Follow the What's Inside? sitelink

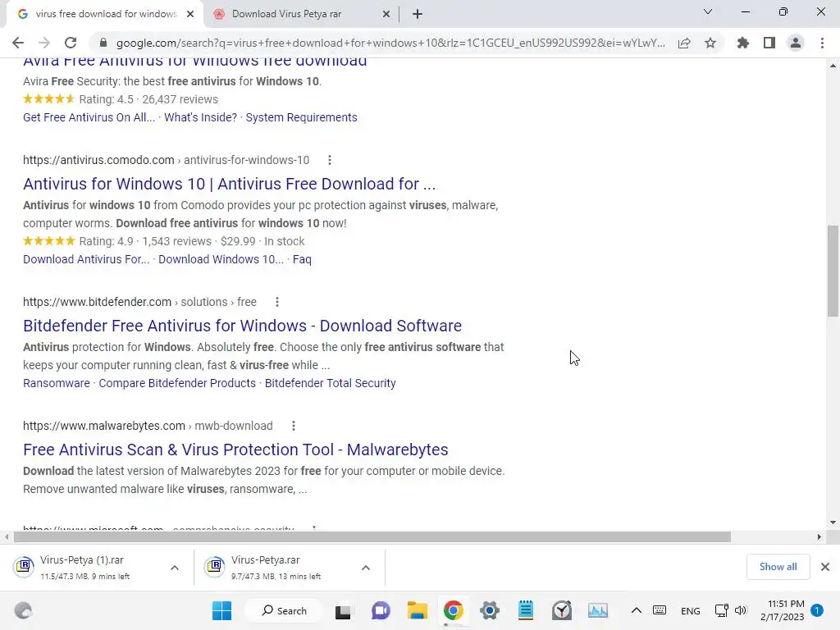(x=200, y=117)
